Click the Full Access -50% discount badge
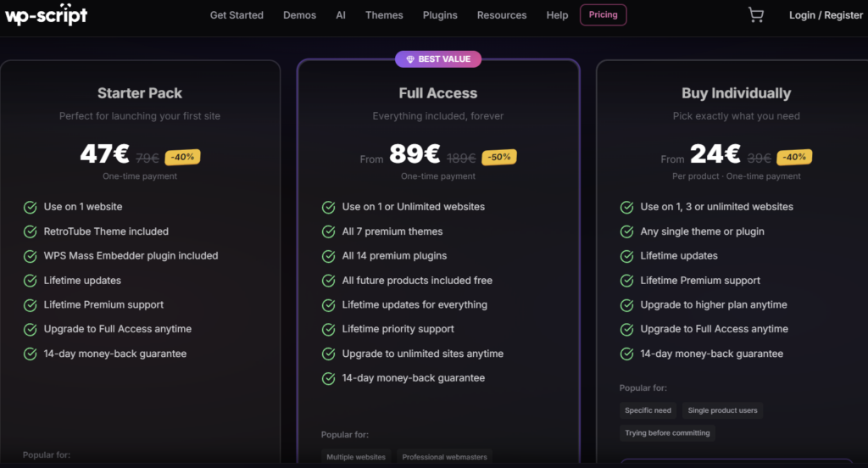 [499, 158]
